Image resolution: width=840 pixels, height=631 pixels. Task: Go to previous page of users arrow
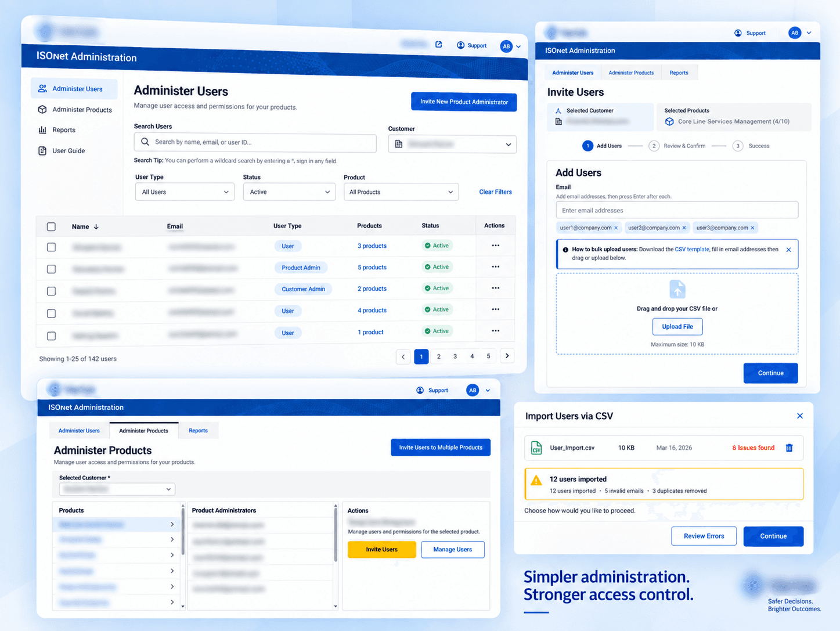coord(403,356)
